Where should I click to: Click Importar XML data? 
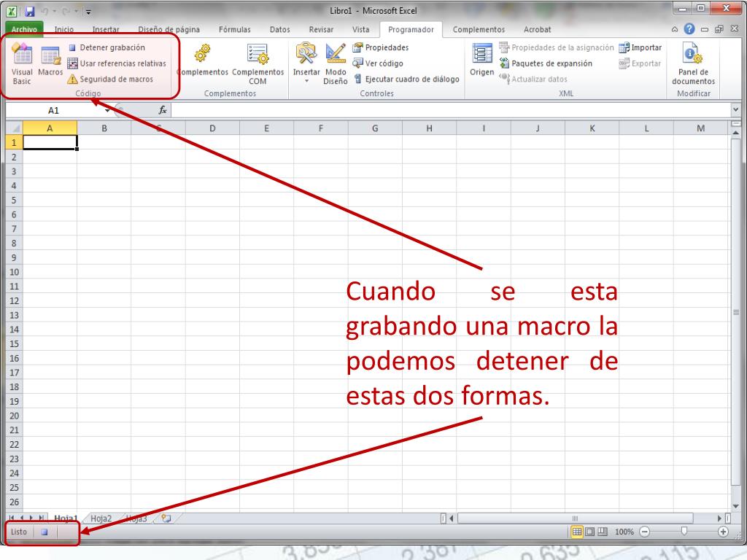pos(640,47)
